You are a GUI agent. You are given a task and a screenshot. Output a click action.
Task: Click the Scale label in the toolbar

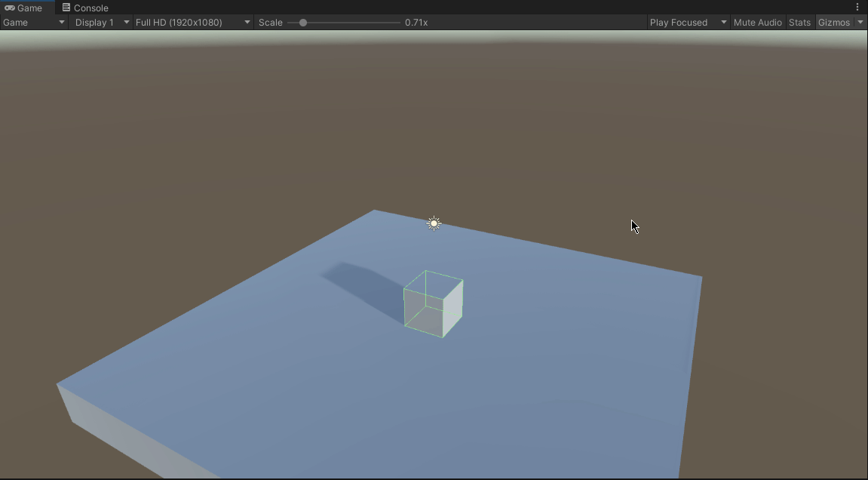tap(270, 22)
